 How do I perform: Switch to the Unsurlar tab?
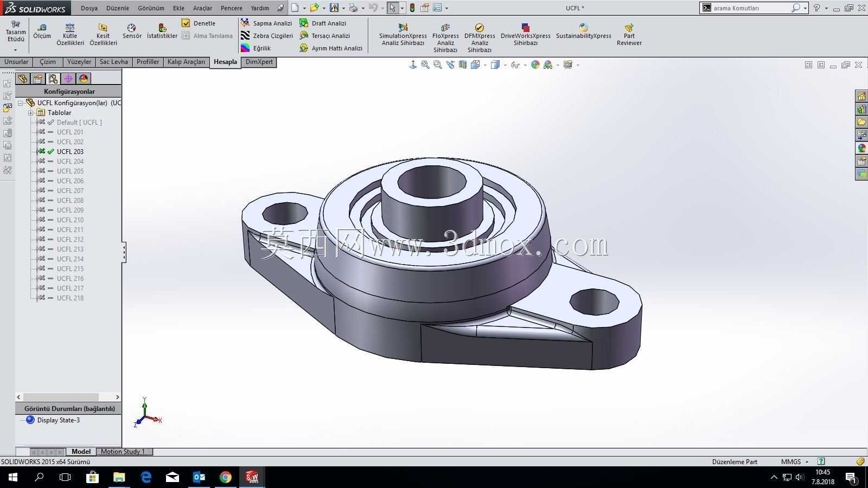pos(16,62)
